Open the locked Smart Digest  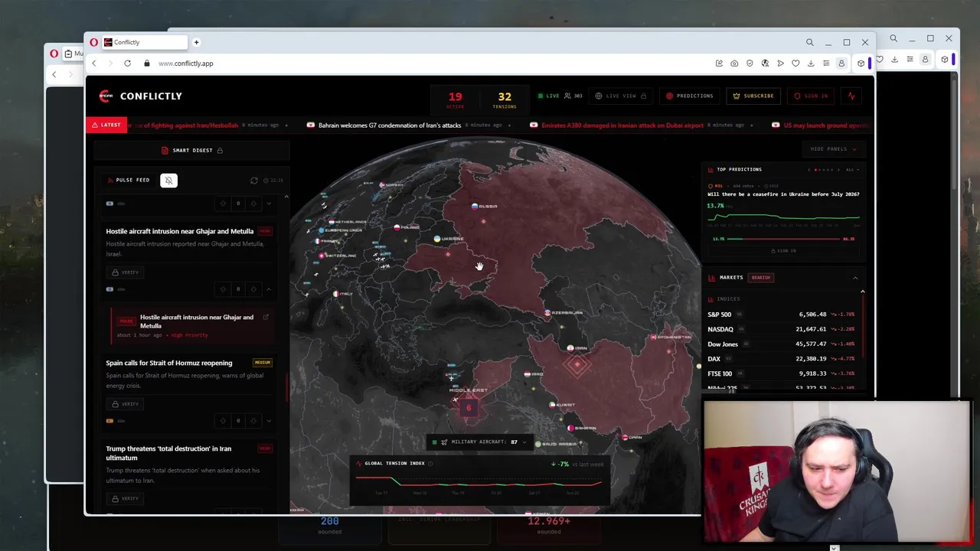tap(192, 150)
